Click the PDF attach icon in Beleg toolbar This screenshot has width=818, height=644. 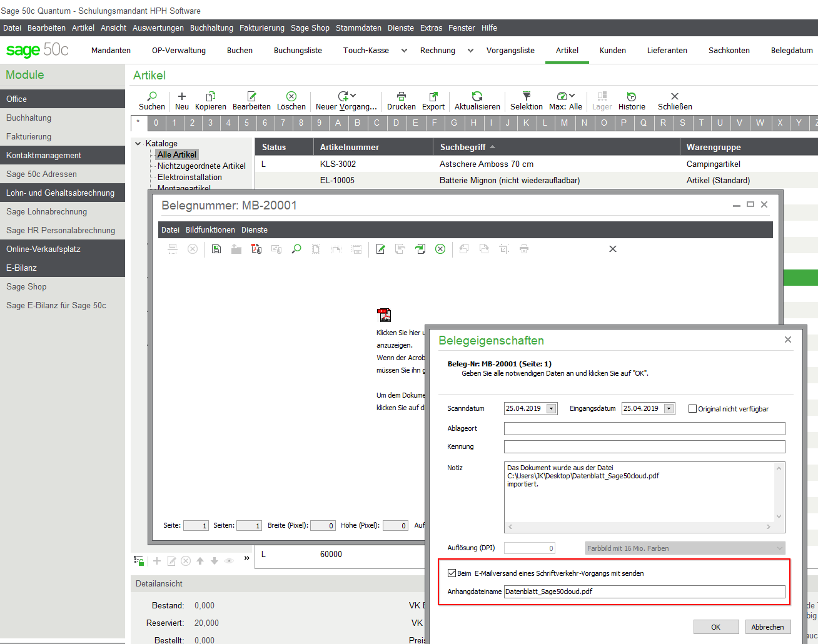(256, 249)
